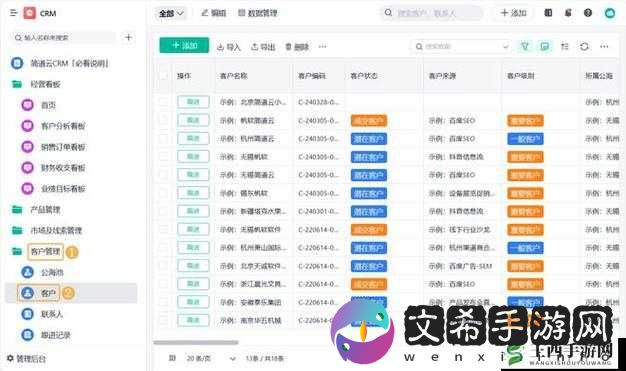Tick the checkbox for the 锡东帆软 row

[x=164, y=193]
